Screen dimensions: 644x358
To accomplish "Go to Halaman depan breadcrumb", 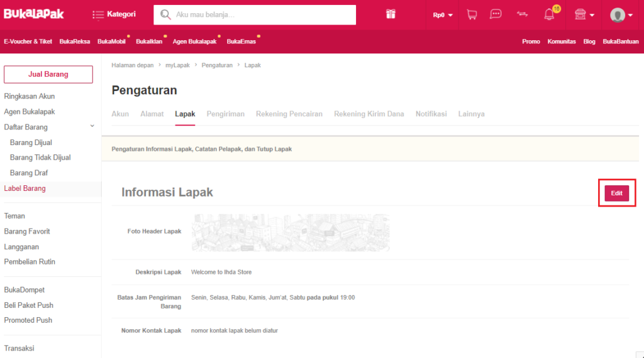I will 132,65.
